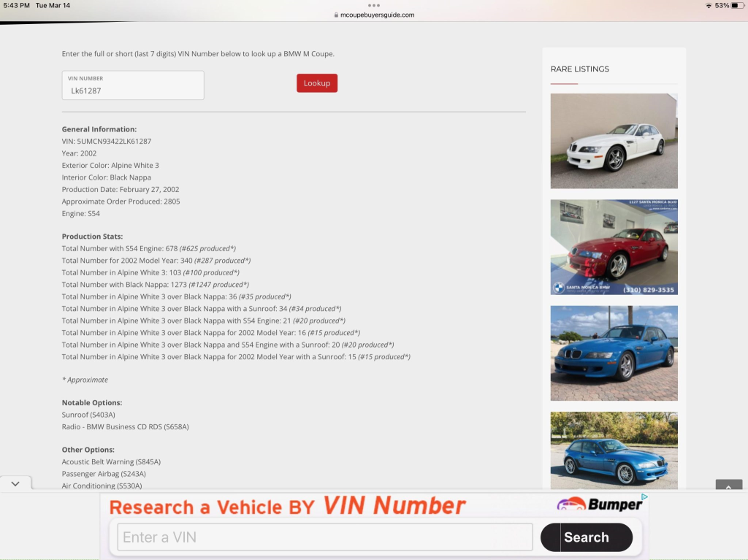The image size is (748, 560).
Task: Click the Engine: S54 line
Action: click(x=80, y=213)
